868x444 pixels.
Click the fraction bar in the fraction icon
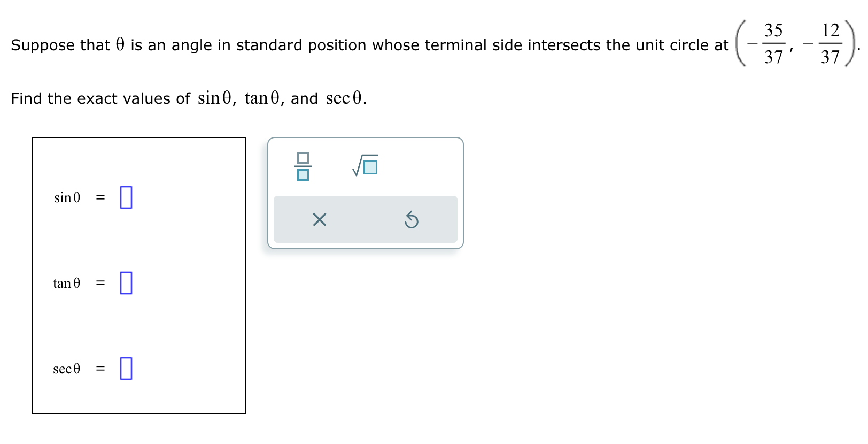click(302, 166)
